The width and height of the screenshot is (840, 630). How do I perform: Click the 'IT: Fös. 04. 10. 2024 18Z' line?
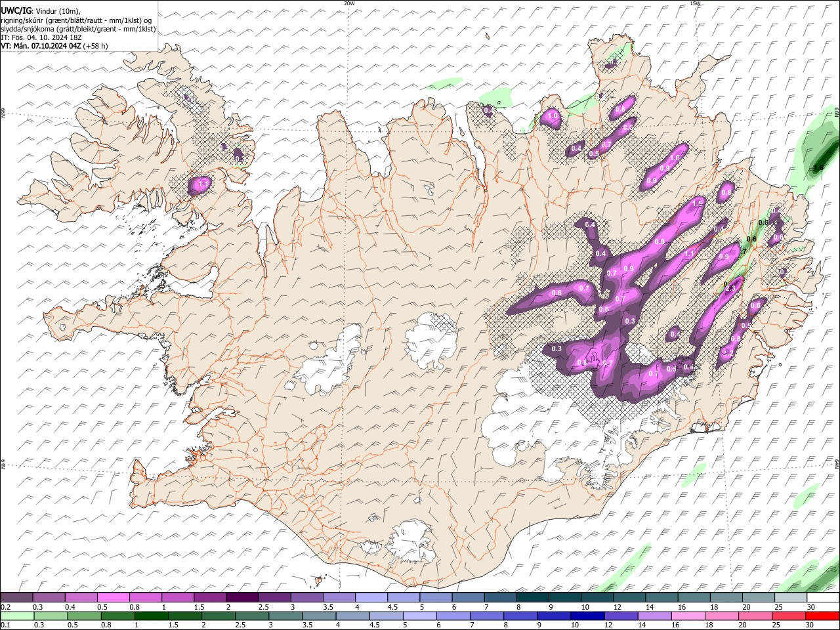[41, 37]
